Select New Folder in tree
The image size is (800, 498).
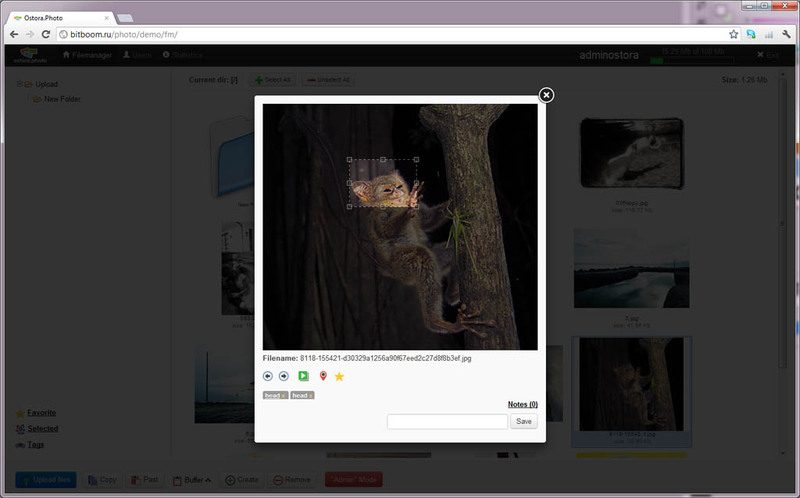[62, 99]
